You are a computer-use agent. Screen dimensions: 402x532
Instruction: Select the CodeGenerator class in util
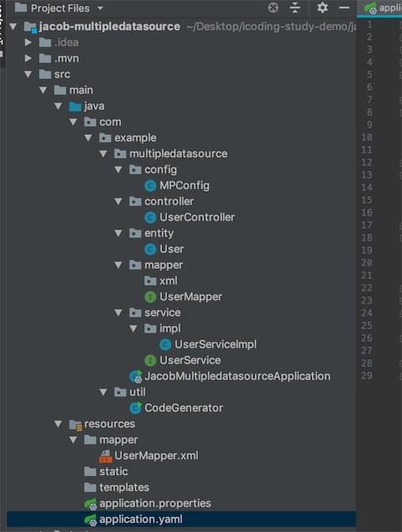183,408
